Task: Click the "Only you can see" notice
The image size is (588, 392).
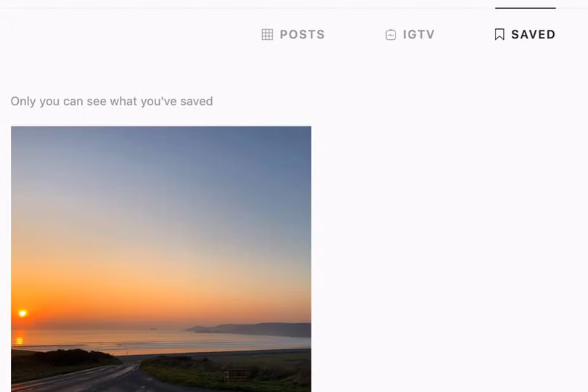Action: (x=112, y=102)
